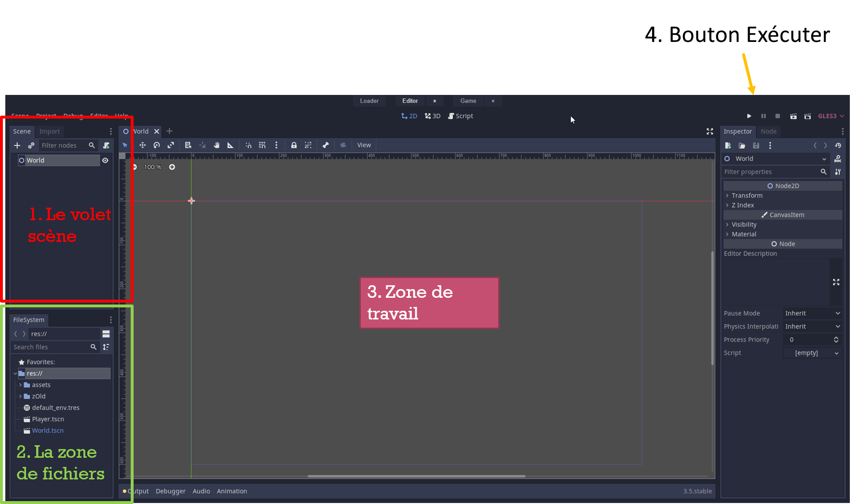Load an existing resource in Inspector
This screenshot has height=504, width=859.
tap(742, 146)
